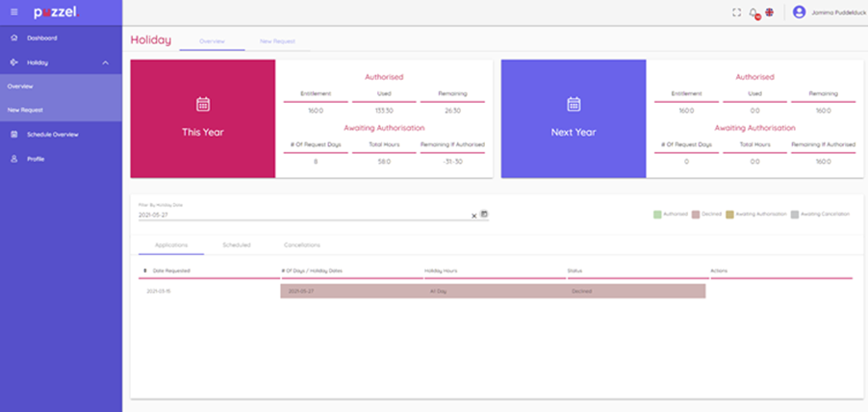The width and height of the screenshot is (868, 412).
Task: Click the Schedule Overview sidebar icon
Action: (13, 135)
